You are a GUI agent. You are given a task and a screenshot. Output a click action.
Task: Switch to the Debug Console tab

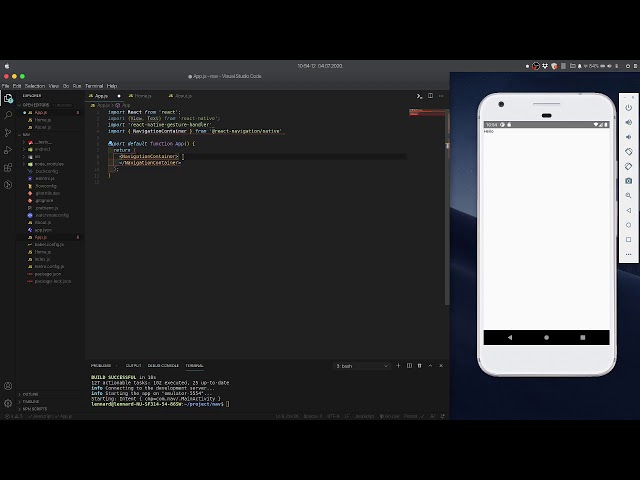(163, 366)
